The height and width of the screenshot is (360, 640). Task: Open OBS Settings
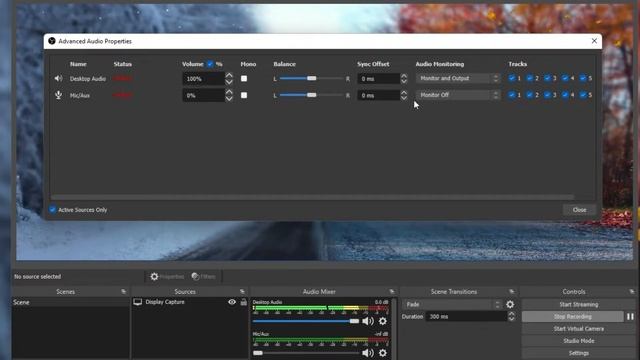click(x=578, y=353)
